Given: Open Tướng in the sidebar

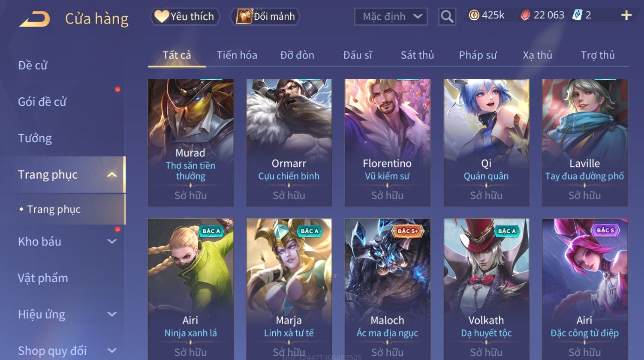Looking at the screenshot, I should pyautogui.click(x=35, y=138).
